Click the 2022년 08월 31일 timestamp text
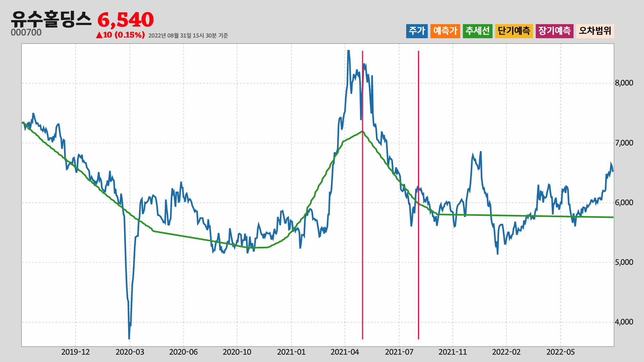This screenshot has height=362, width=644. (x=188, y=36)
